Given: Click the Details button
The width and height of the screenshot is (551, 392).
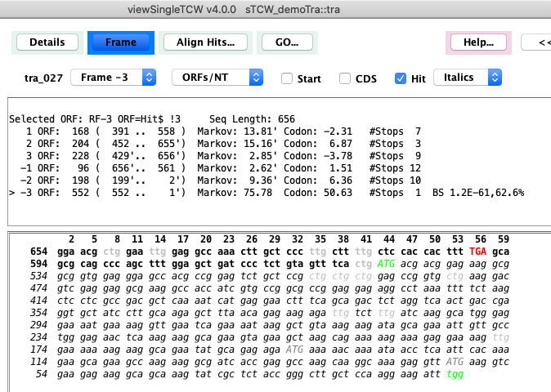Looking at the screenshot, I should tap(47, 42).
